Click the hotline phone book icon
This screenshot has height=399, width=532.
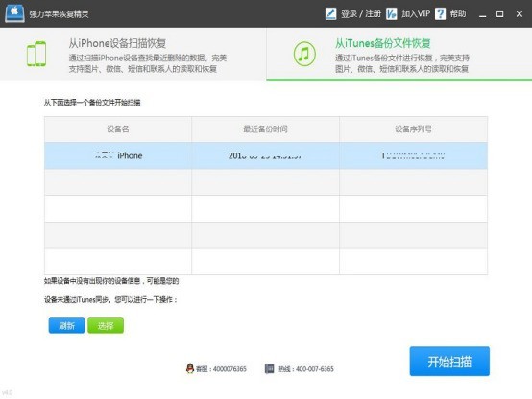[270, 368]
